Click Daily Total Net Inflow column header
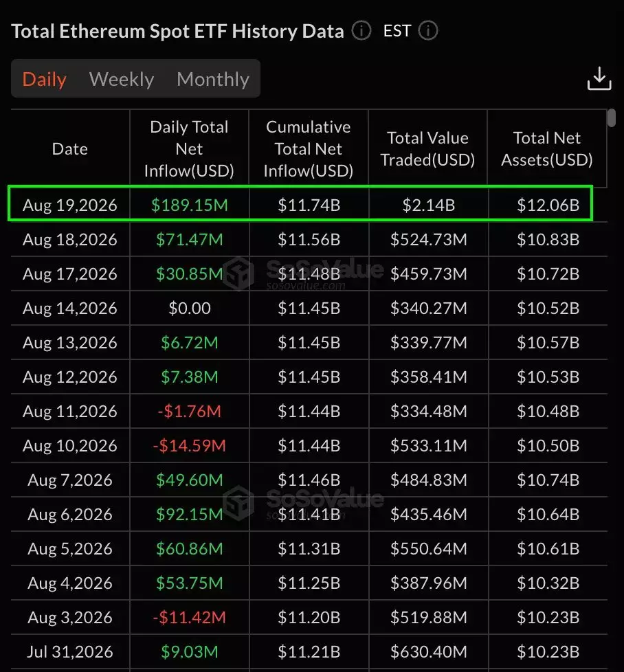The width and height of the screenshot is (624, 672). click(x=189, y=148)
